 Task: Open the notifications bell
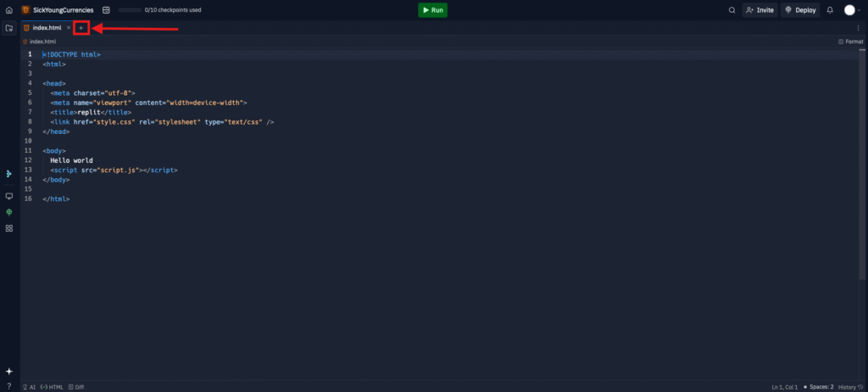pyautogui.click(x=830, y=10)
